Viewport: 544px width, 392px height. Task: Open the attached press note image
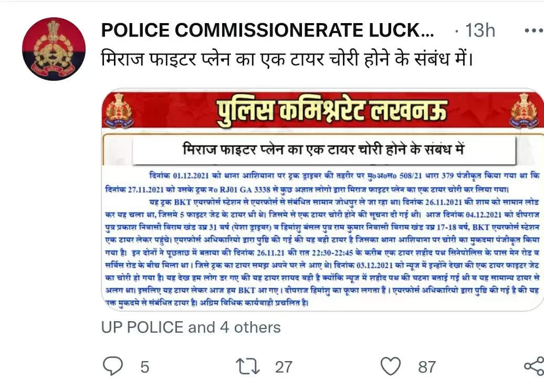pos(322,199)
